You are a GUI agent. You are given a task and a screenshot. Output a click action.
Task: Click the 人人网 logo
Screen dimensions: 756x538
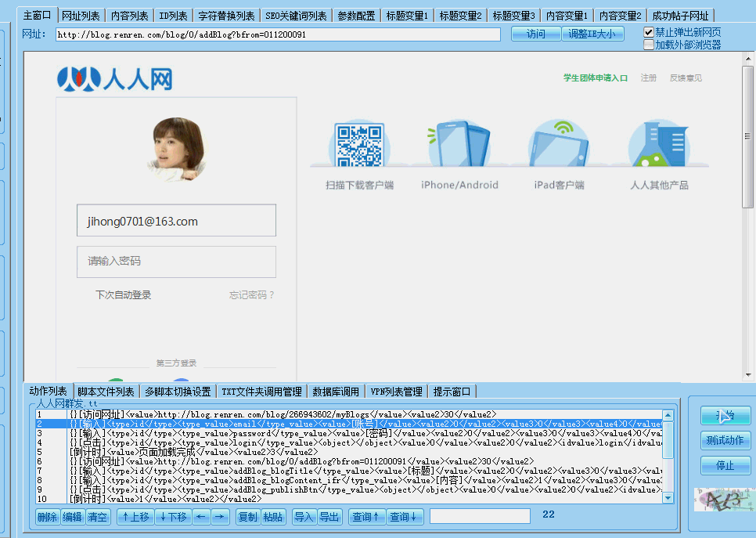click(115, 78)
